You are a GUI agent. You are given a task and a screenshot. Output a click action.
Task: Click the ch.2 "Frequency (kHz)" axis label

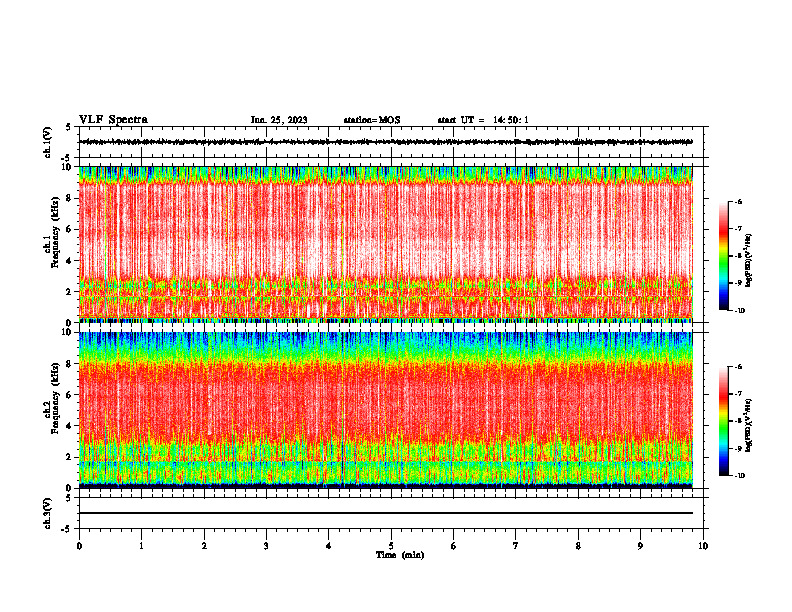click(55, 398)
